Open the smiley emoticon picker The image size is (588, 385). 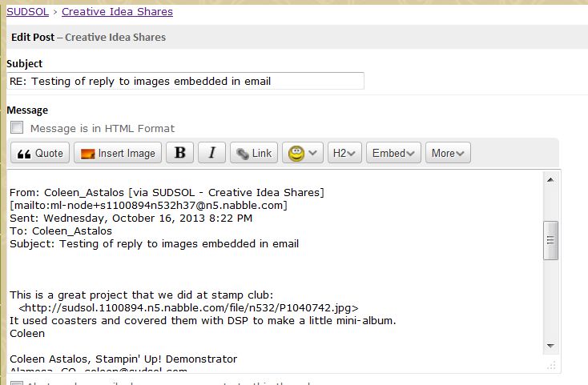tap(302, 153)
